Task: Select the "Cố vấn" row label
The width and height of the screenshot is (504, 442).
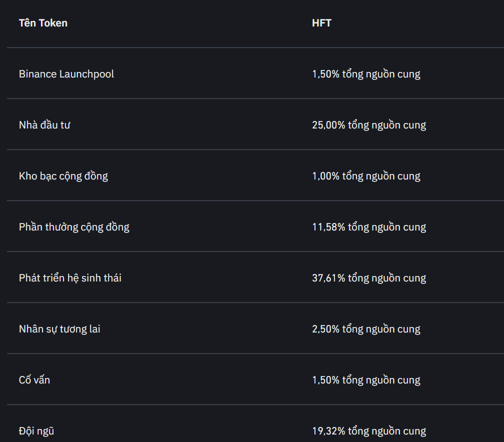Action: tap(34, 380)
